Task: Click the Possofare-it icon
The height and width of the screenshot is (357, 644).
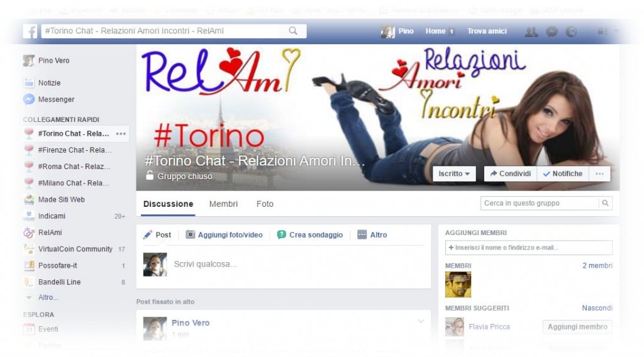Action: [x=29, y=265]
